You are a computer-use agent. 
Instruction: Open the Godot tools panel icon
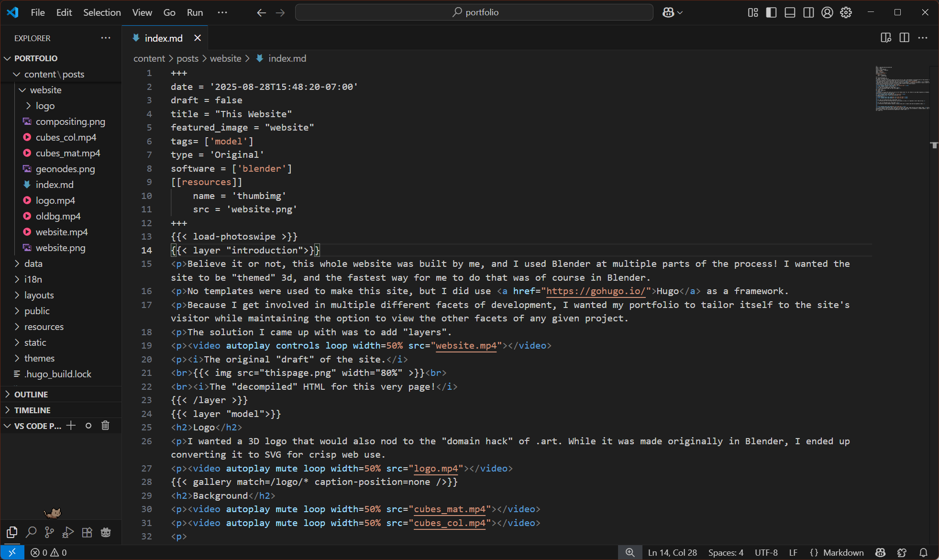[106, 532]
